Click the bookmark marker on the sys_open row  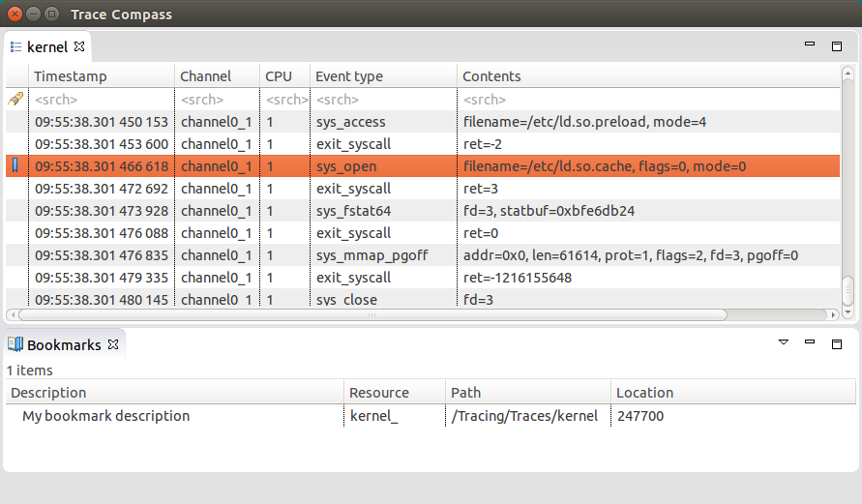click(x=15, y=166)
